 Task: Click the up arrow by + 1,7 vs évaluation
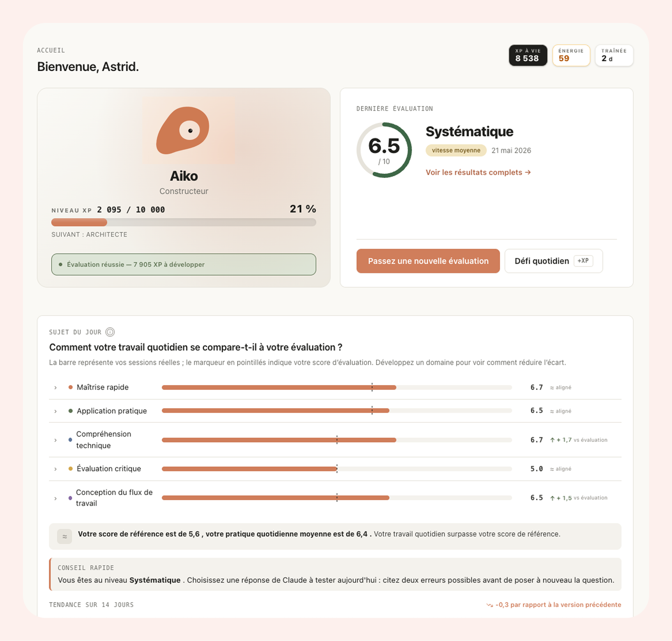click(x=552, y=440)
